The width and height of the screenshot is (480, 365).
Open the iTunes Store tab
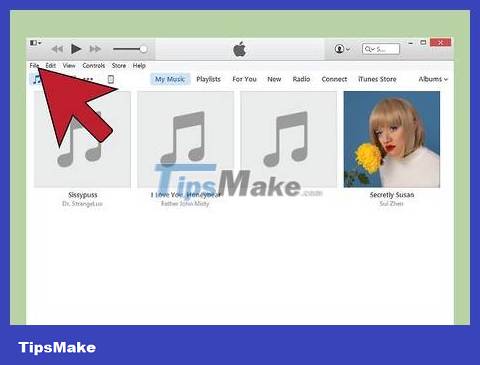[377, 79]
